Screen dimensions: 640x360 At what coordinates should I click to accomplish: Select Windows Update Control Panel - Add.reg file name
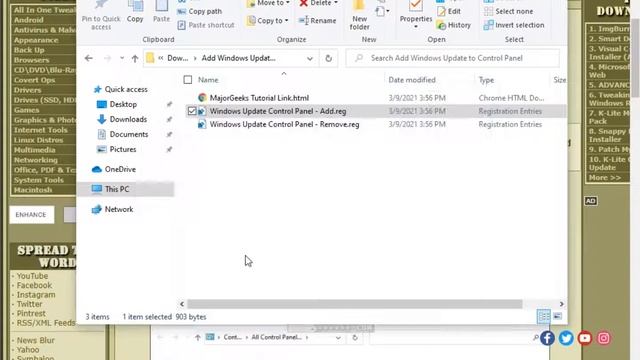click(x=278, y=111)
